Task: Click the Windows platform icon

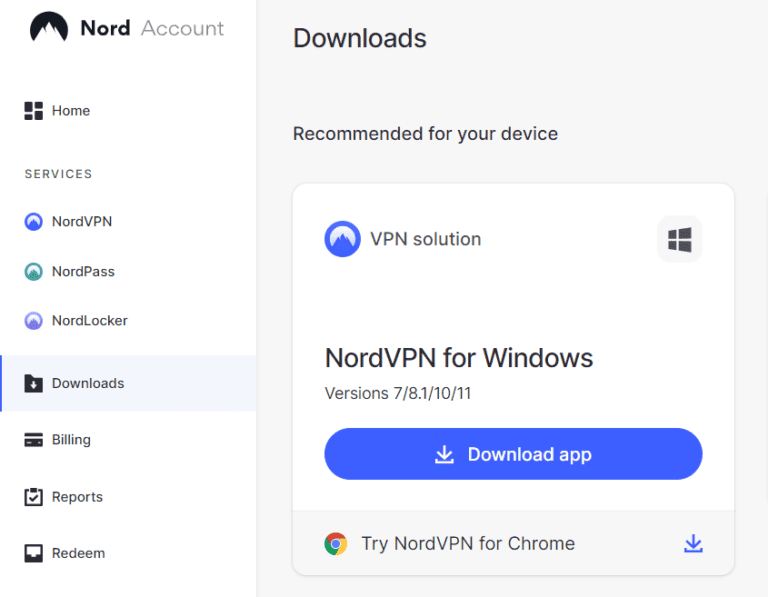Action: (680, 240)
